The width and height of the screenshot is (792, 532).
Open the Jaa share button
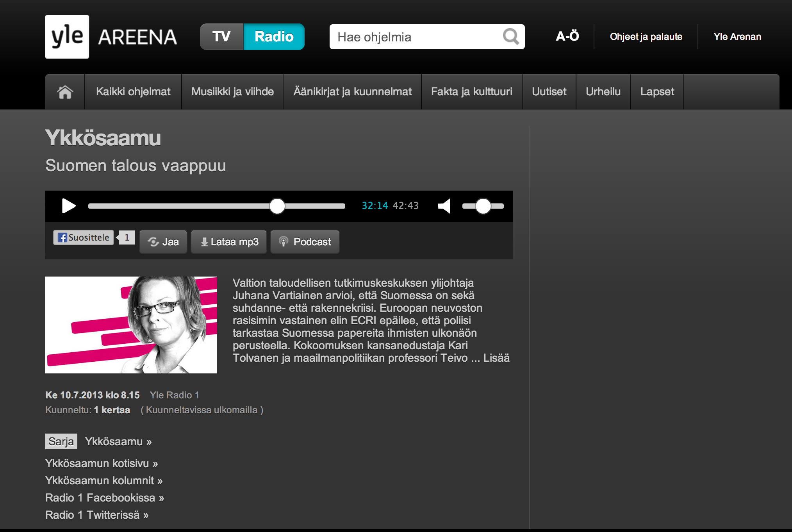(163, 242)
